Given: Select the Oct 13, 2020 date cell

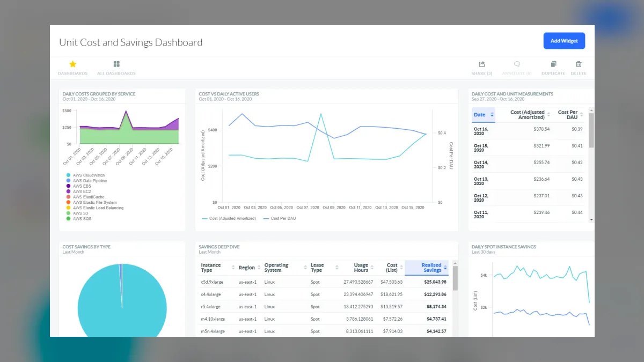Looking at the screenshot, I should pos(481,181).
